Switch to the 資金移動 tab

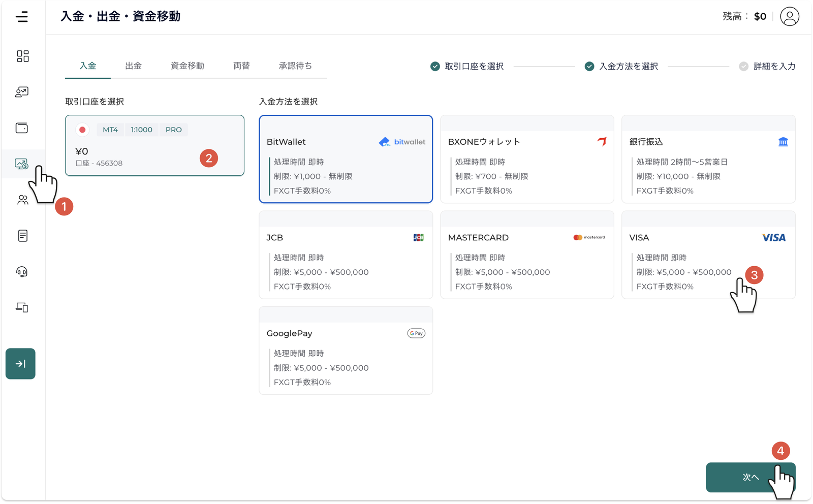coord(187,66)
